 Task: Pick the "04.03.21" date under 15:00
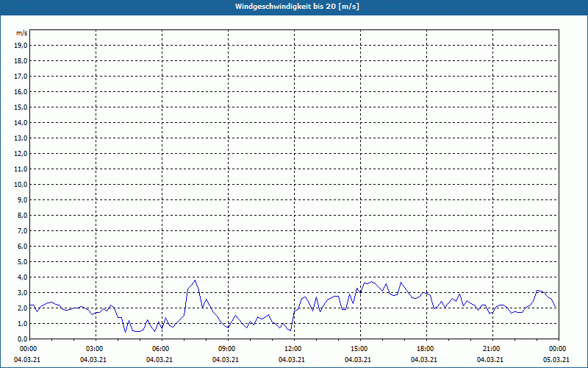(x=358, y=360)
